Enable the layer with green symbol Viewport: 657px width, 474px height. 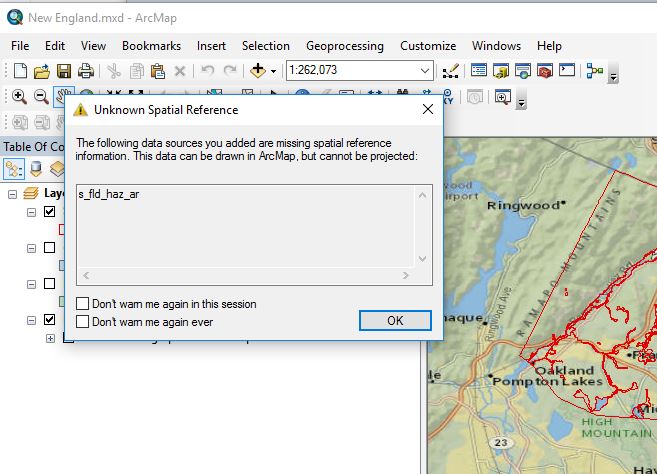pyautogui.click(x=49, y=284)
